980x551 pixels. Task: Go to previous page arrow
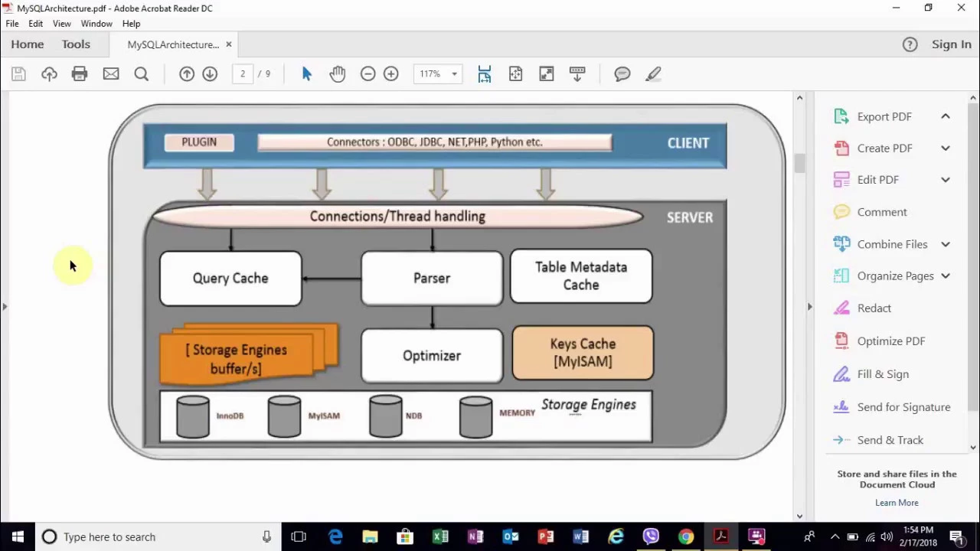point(187,74)
